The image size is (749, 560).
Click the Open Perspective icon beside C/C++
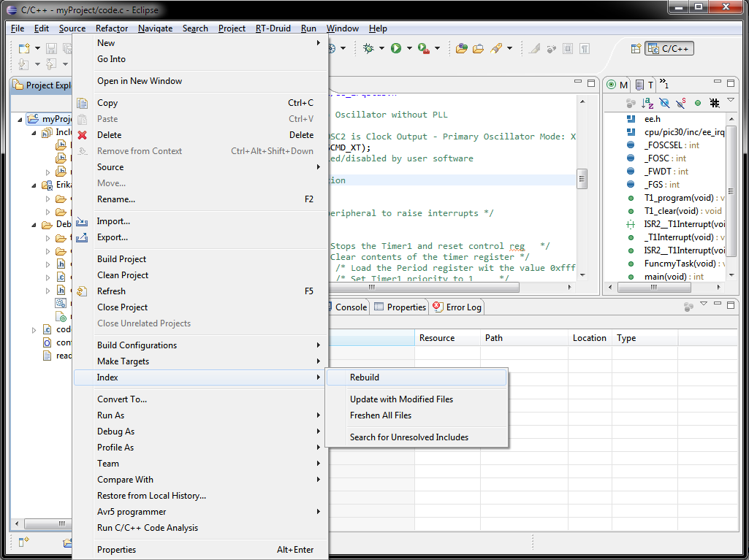(x=635, y=48)
